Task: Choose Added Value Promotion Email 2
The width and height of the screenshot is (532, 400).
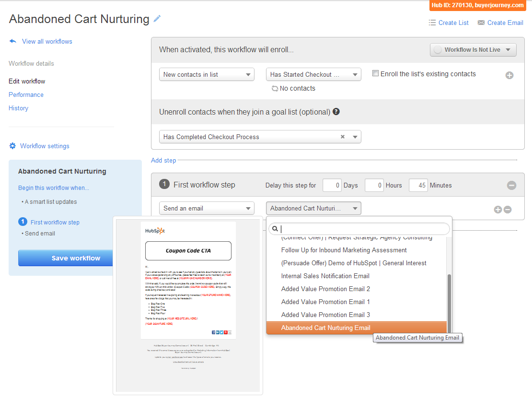Action: pos(357,289)
